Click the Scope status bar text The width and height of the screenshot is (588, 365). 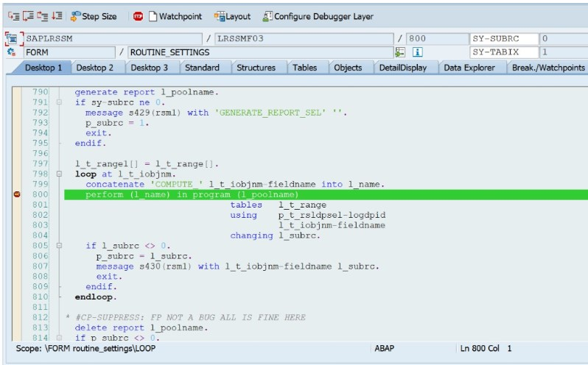[85, 349]
